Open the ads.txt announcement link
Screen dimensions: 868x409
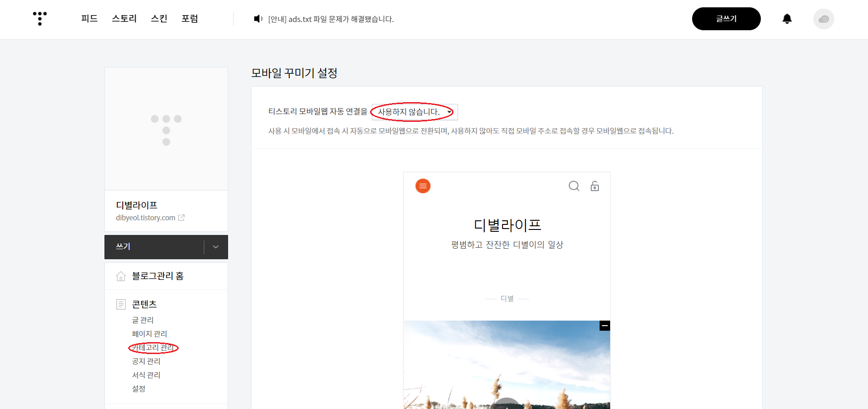(331, 19)
